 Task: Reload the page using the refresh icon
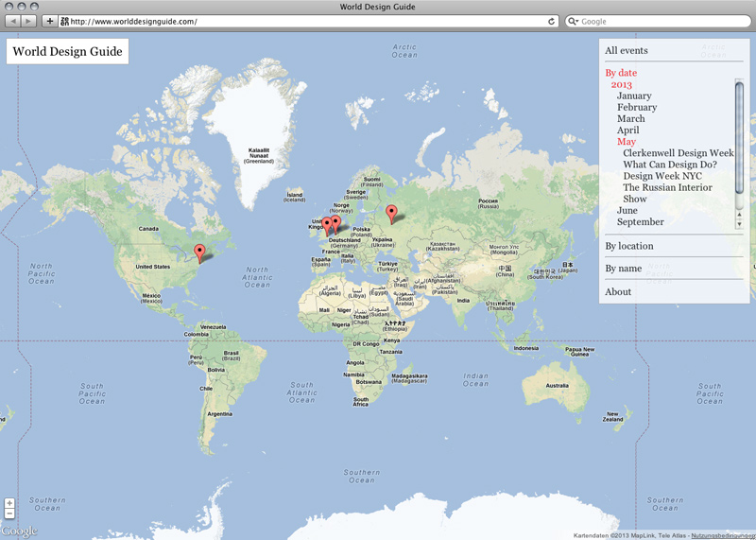551,21
